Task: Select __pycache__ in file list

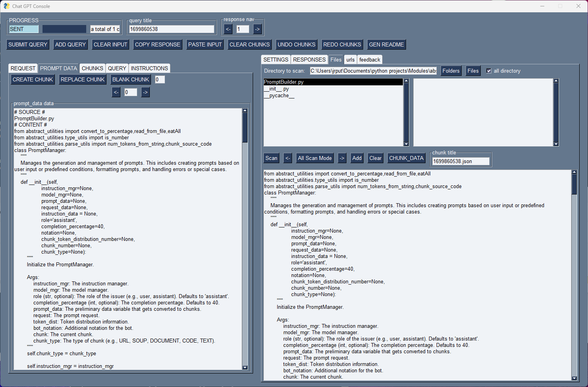Action: click(x=333, y=96)
